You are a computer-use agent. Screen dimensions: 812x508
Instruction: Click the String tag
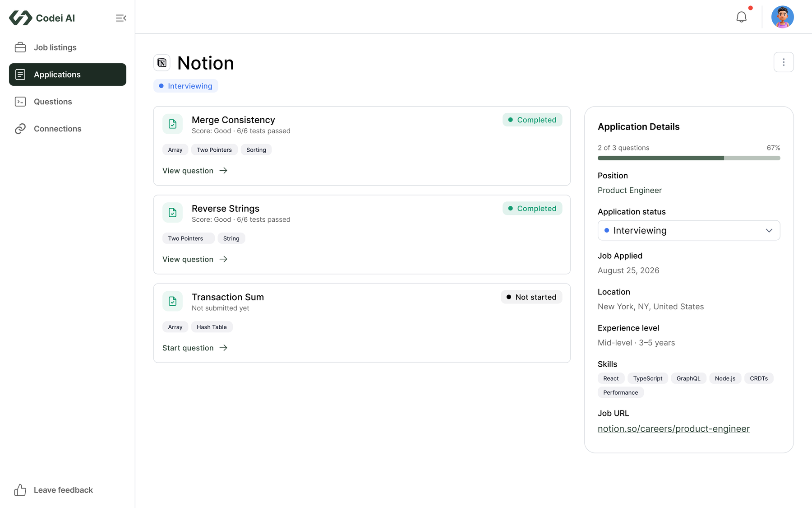(x=231, y=238)
